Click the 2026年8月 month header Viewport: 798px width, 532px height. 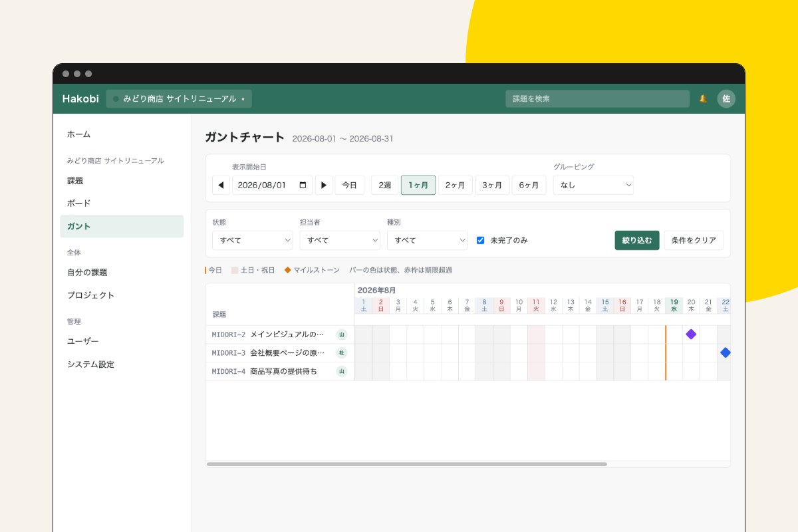click(x=376, y=291)
